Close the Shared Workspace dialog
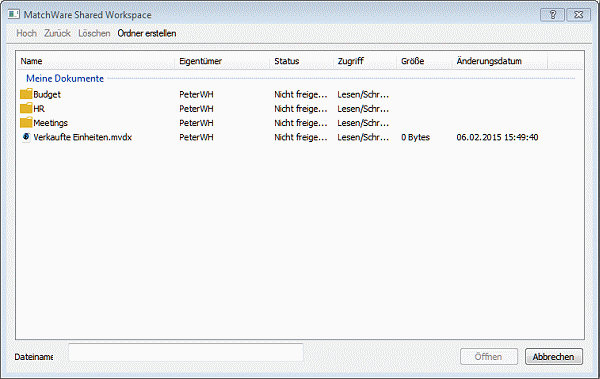 579,15
